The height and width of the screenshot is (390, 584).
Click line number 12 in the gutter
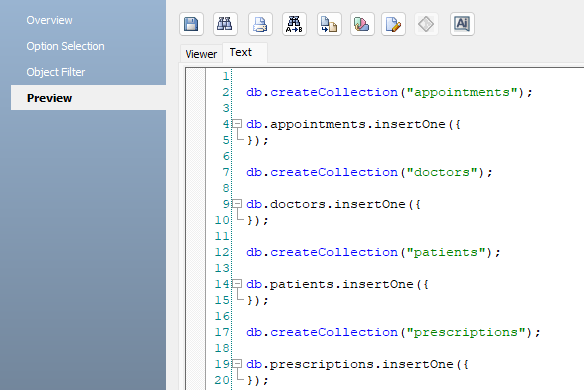click(x=222, y=252)
